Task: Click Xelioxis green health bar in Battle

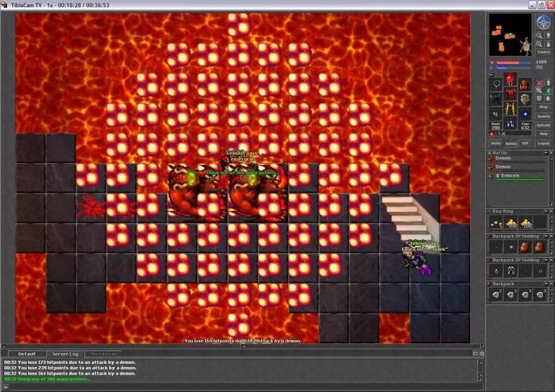Action: tap(520, 179)
